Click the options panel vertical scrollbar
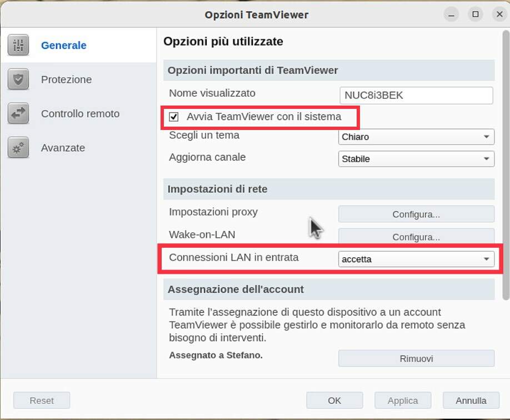 (x=506, y=165)
